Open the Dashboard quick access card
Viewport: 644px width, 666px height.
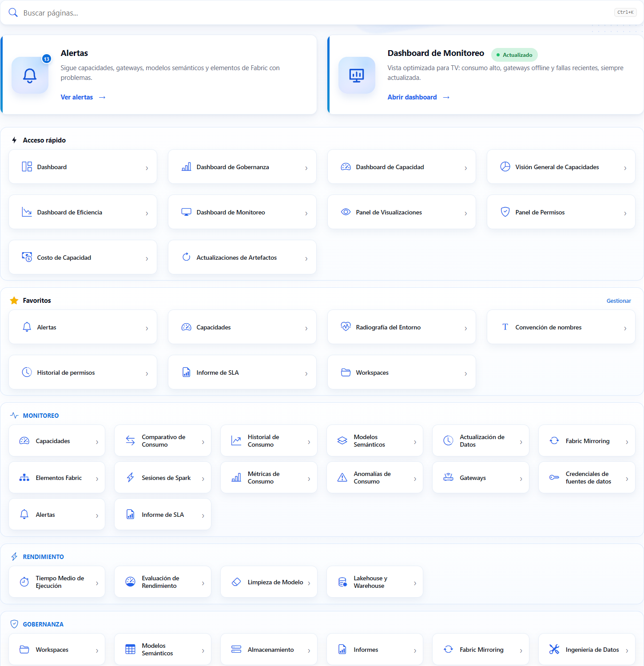tap(83, 166)
